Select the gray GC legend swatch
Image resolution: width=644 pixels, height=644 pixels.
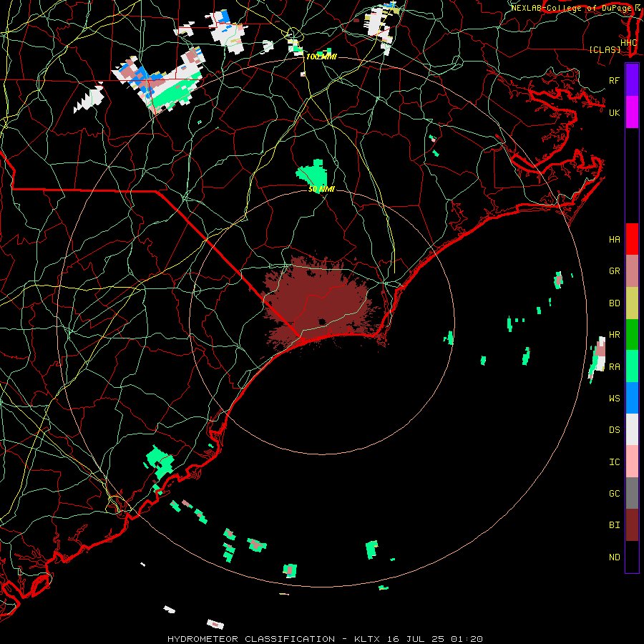tap(632, 493)
